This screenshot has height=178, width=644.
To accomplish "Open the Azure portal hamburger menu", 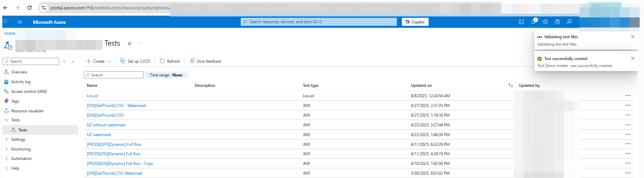I will [x=20, y=22].
